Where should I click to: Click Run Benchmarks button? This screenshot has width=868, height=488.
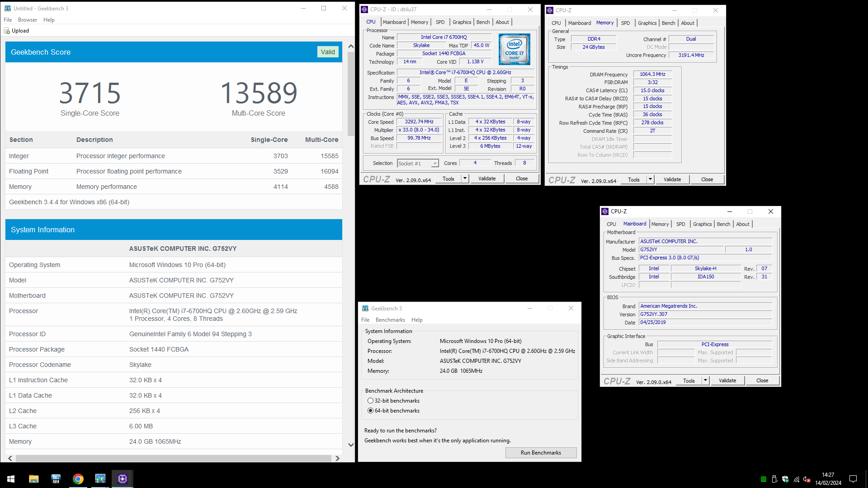(x=541, y=453)
